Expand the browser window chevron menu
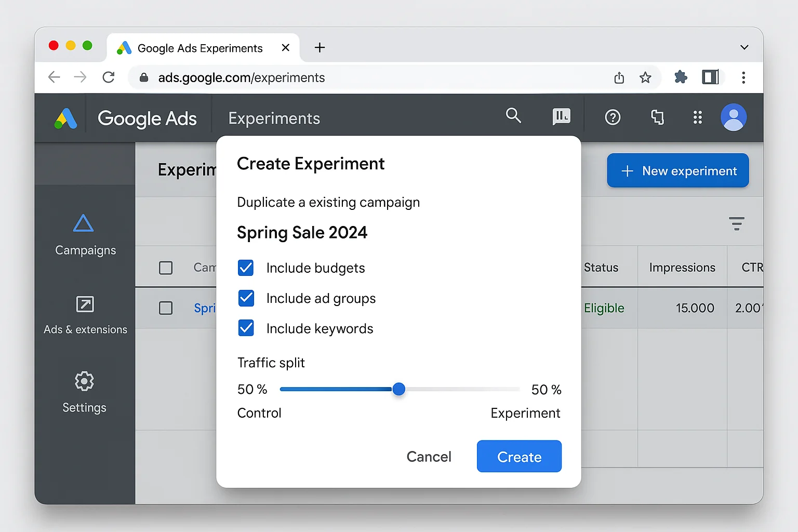 pyautogui.click(x=744, y=47)
